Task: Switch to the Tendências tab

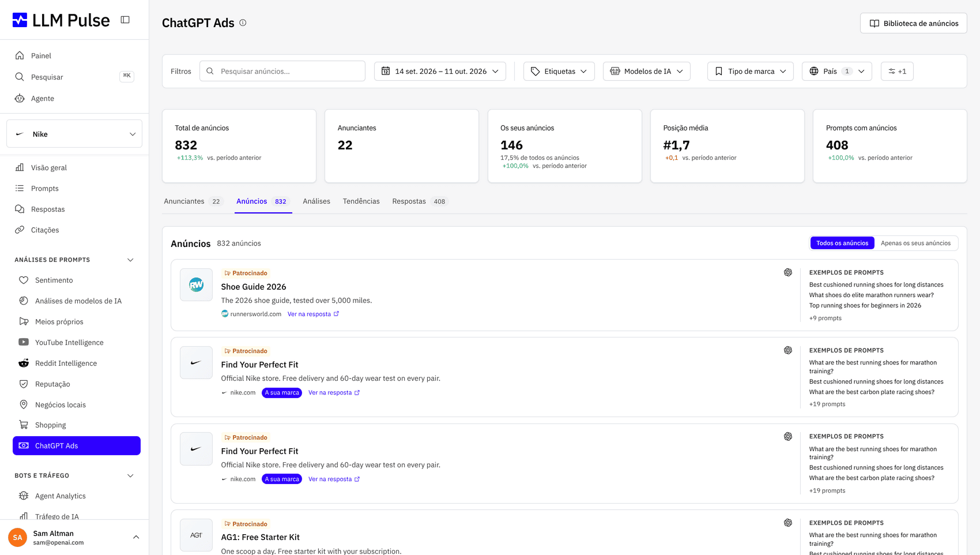Action: click(x=361, y=201)
